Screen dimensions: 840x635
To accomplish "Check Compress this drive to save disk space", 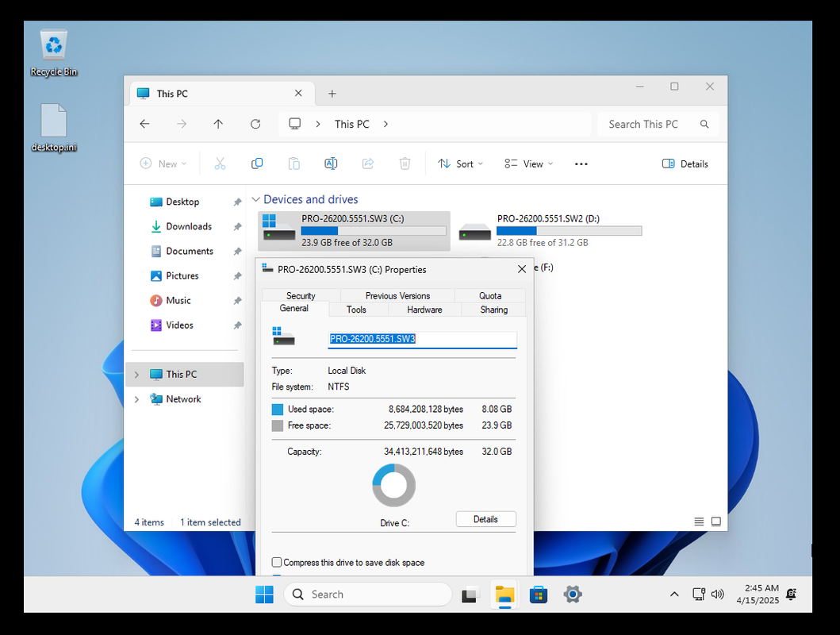I will [276, 562].
